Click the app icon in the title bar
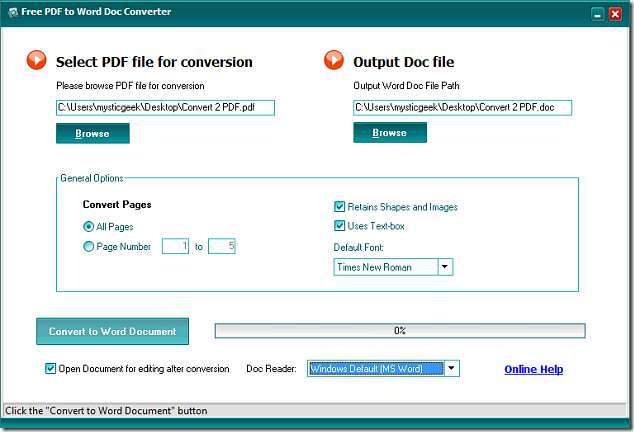This screenshot has width=634, height=432. pos(11,12)
